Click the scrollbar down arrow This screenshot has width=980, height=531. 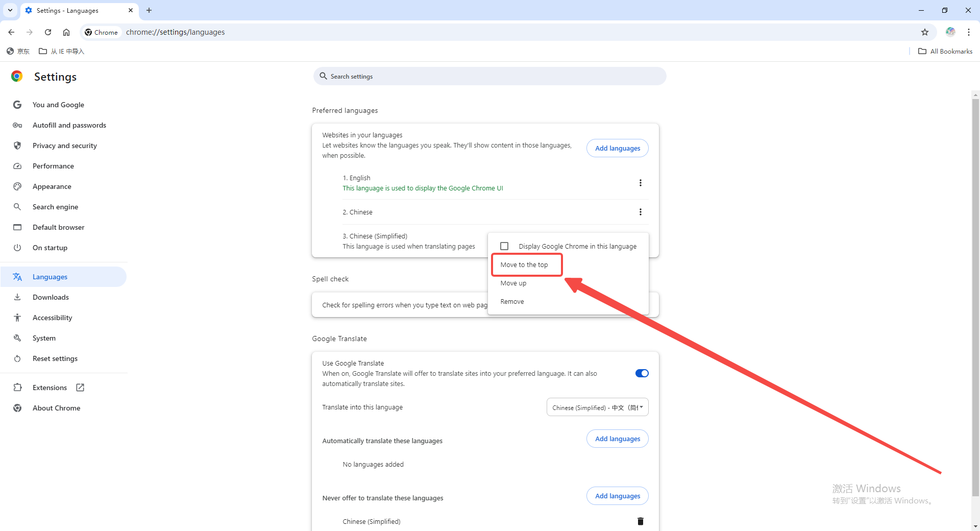tap(975, 526)
